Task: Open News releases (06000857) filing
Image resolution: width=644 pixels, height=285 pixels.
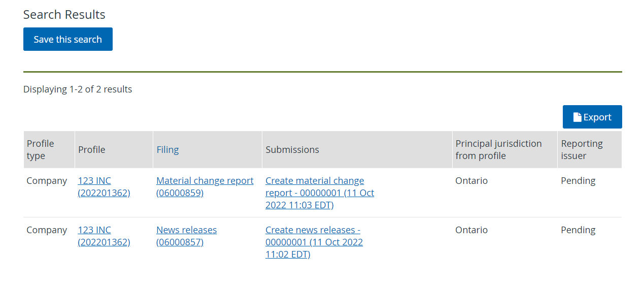Action: [187, 236]
